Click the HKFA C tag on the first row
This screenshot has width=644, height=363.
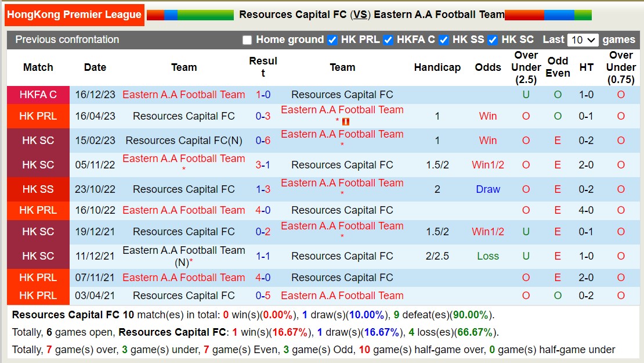(38, 94)
